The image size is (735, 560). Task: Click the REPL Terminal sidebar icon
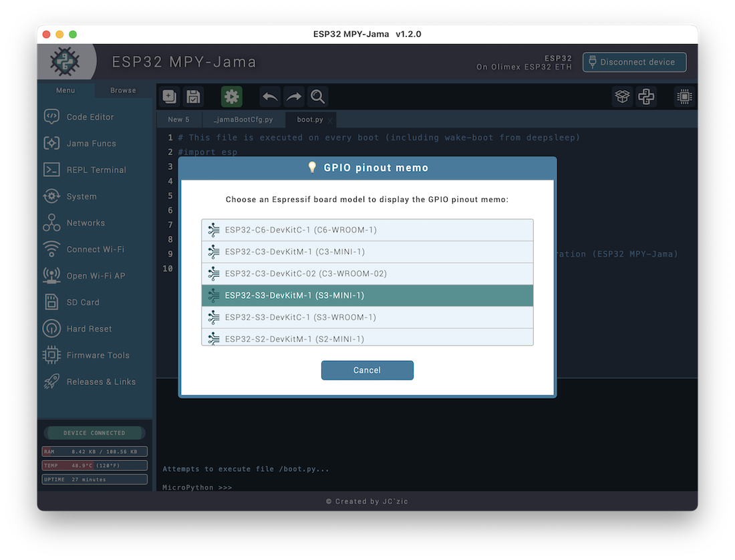pyautogui.click(x=51, y=170)
